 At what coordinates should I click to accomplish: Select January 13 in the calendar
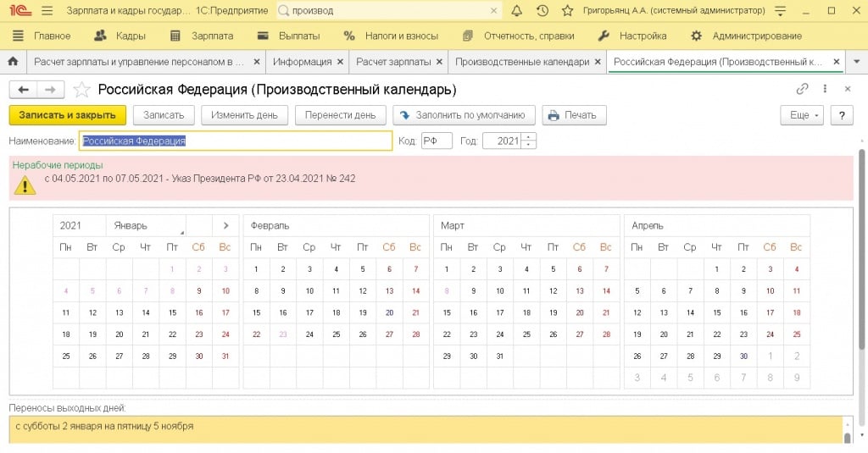(x=120, y=312)
